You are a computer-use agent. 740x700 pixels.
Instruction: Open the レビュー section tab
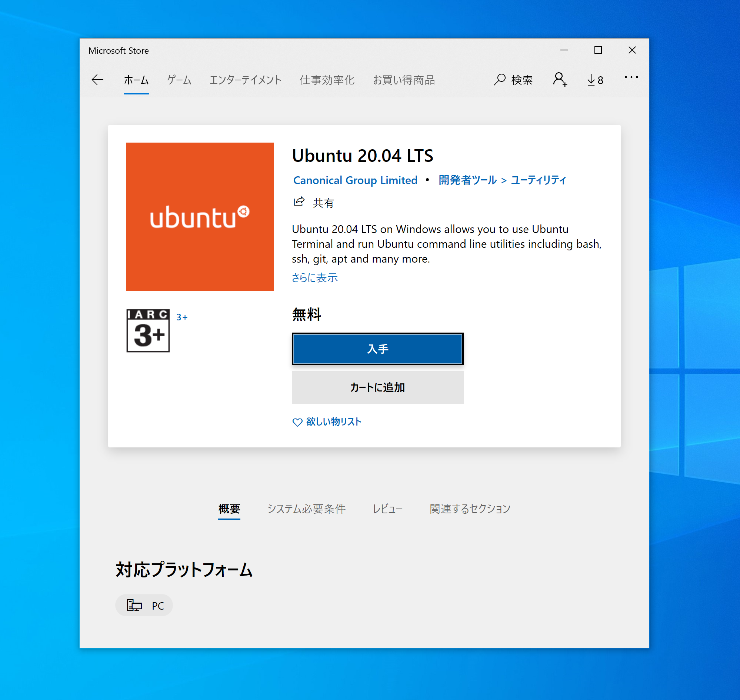pyautogui.click(x=387, y=509)
